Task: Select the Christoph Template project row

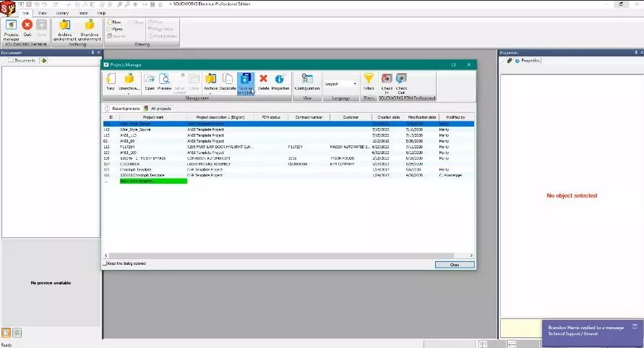Action: (288, 169)
